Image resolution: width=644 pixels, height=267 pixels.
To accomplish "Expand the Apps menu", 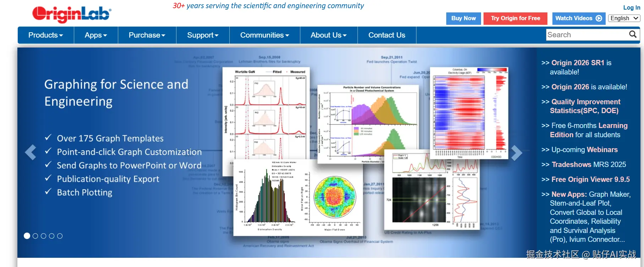I will (96, 35).
